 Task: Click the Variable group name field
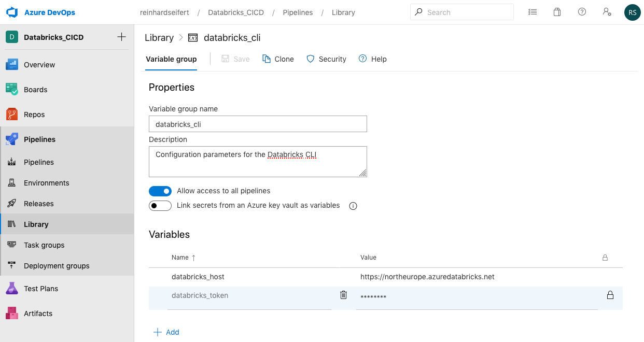click(x=258, y=124)
